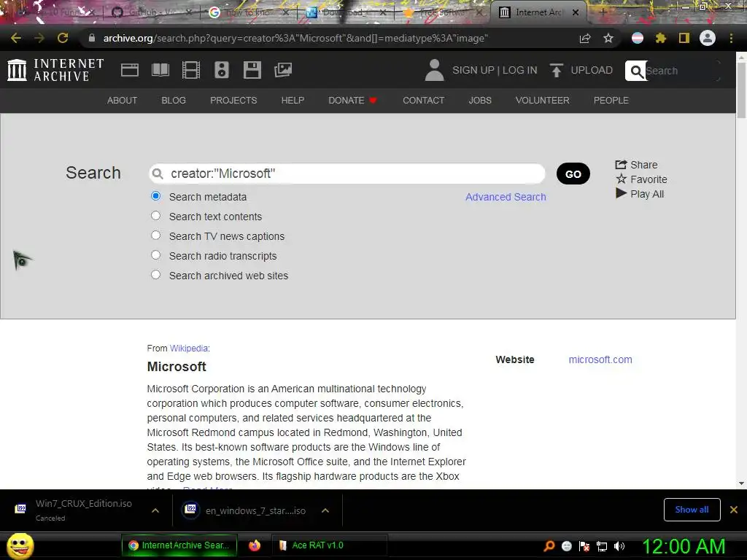Open the PROJECTS menu item

(233, 101)
